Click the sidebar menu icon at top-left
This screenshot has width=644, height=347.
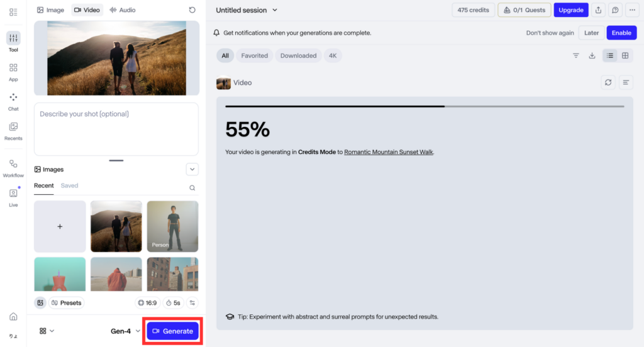point(13,13)
